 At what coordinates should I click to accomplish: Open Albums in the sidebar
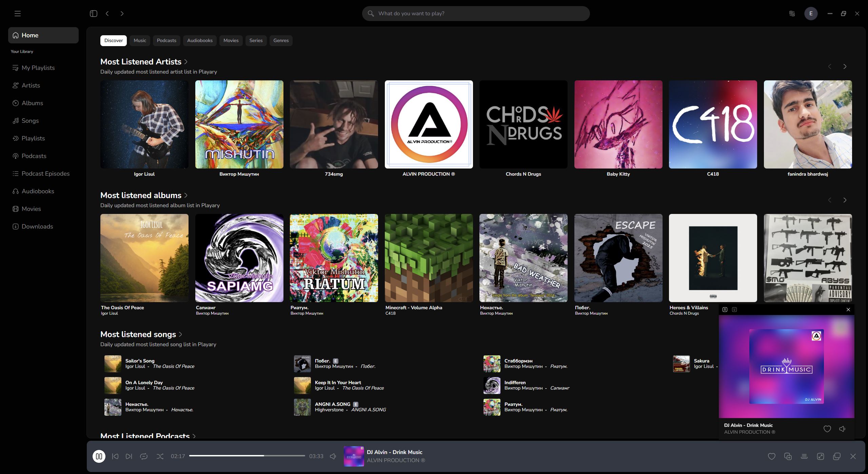coord(43,103)
